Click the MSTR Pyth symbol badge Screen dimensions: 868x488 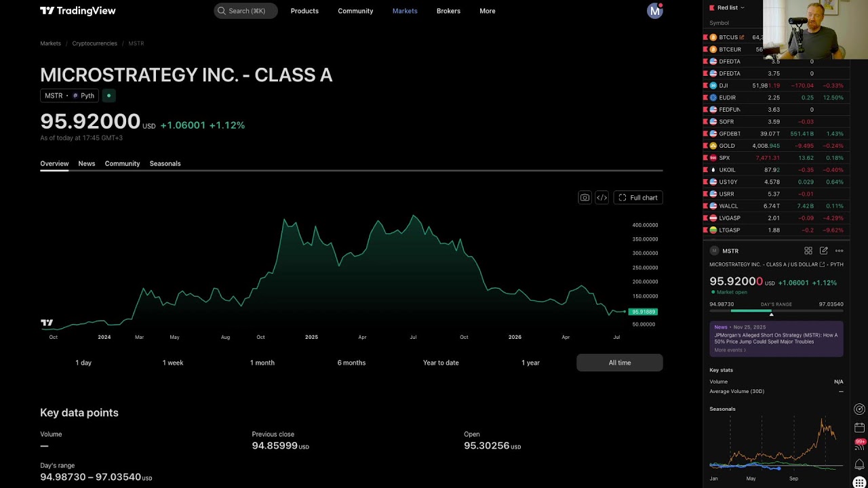[x=69, y=96]
